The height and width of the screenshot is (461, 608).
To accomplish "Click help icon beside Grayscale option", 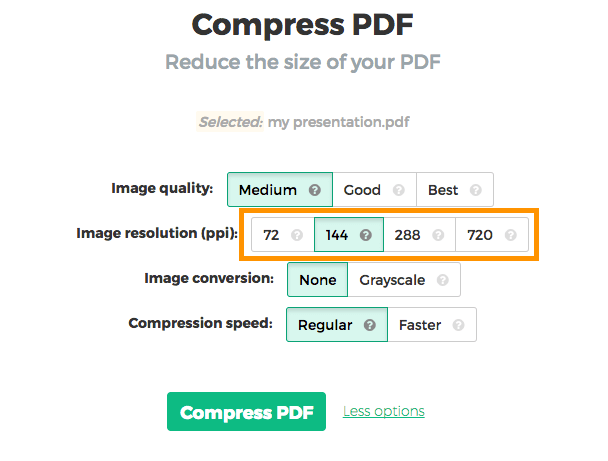I will tap(442, 281).
